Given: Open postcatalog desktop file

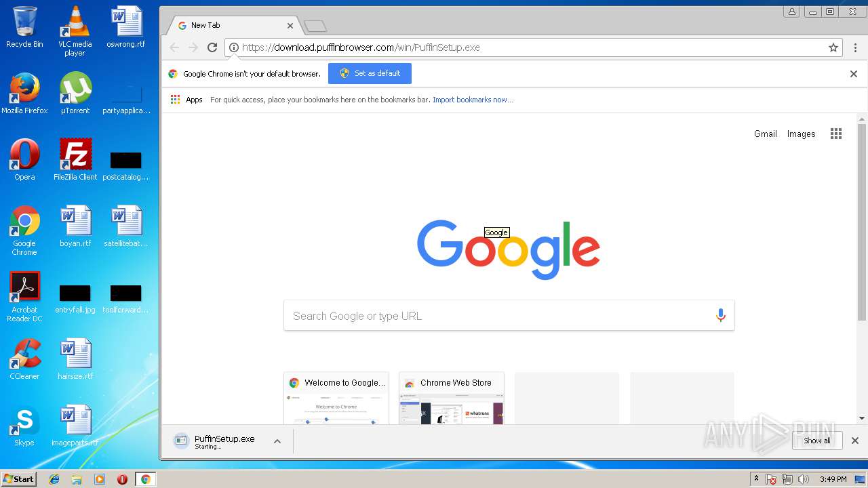Looking at the screenshot, I should click(x=126, y=167).
